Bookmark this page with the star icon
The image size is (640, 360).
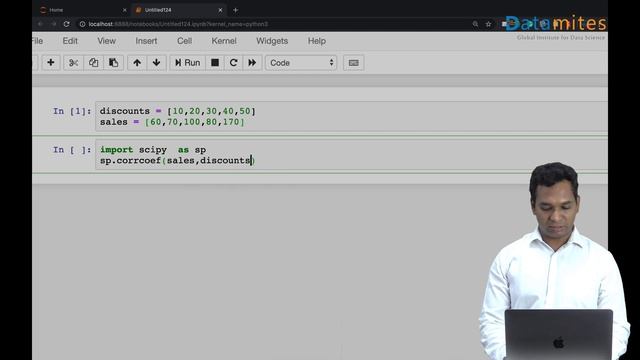488,24
